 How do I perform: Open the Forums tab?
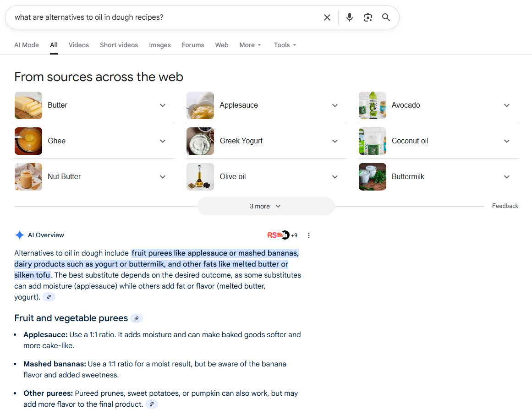pos(193,45)
